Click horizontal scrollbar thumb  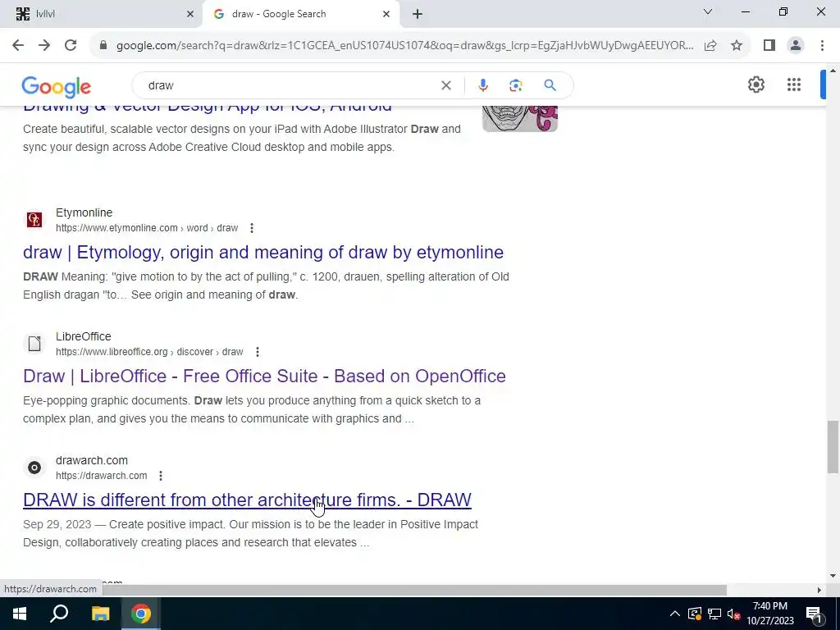(415, 590)
